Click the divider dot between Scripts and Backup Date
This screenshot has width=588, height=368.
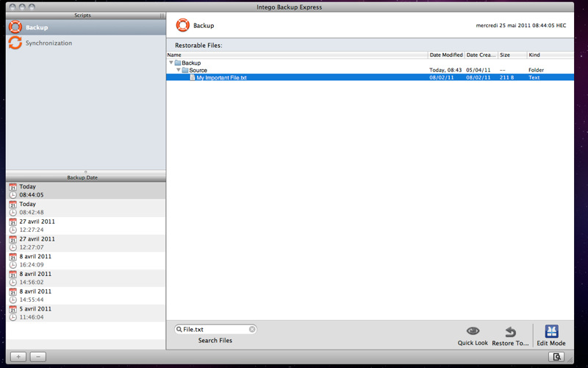click(x=85, y=172)
